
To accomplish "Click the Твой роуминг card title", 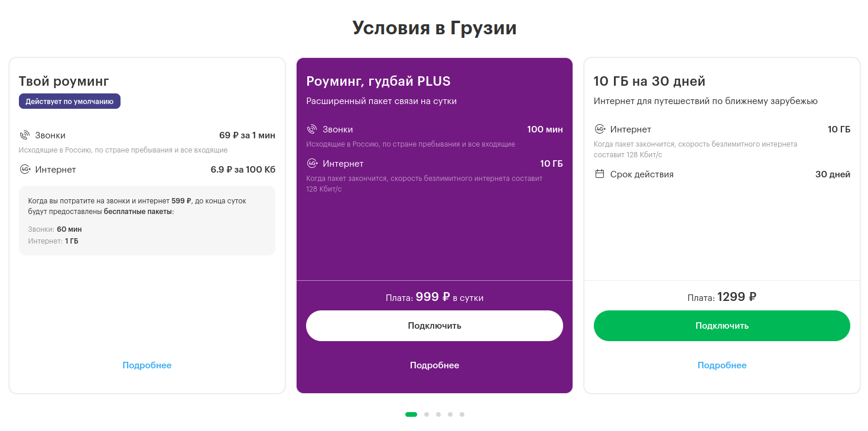I will click(64, 82).
